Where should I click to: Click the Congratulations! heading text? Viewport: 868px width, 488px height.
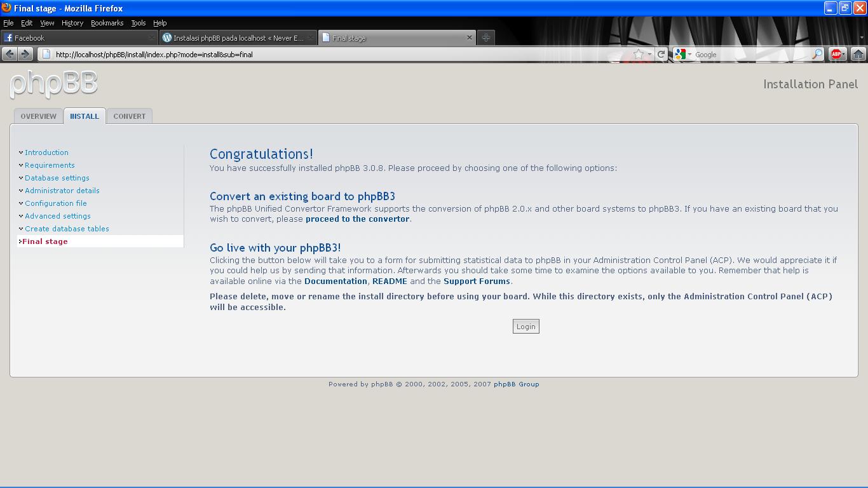pyautogui.click(x=261, y=154)
